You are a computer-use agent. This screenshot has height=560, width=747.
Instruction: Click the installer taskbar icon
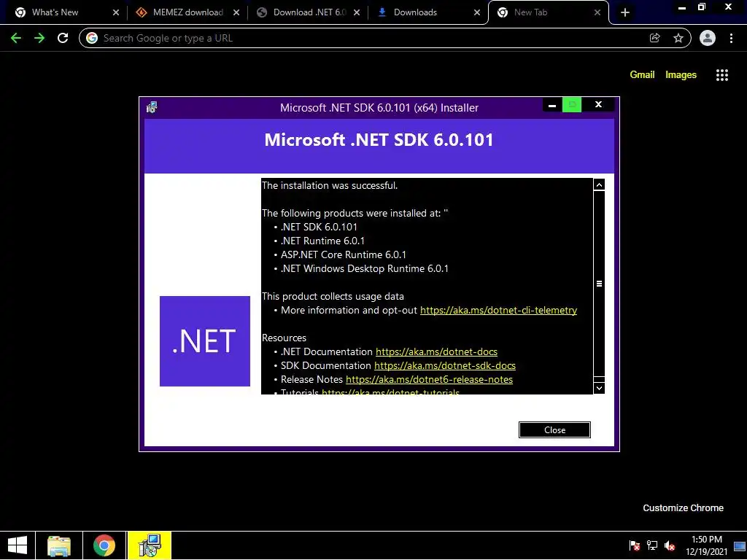(149, 545)
